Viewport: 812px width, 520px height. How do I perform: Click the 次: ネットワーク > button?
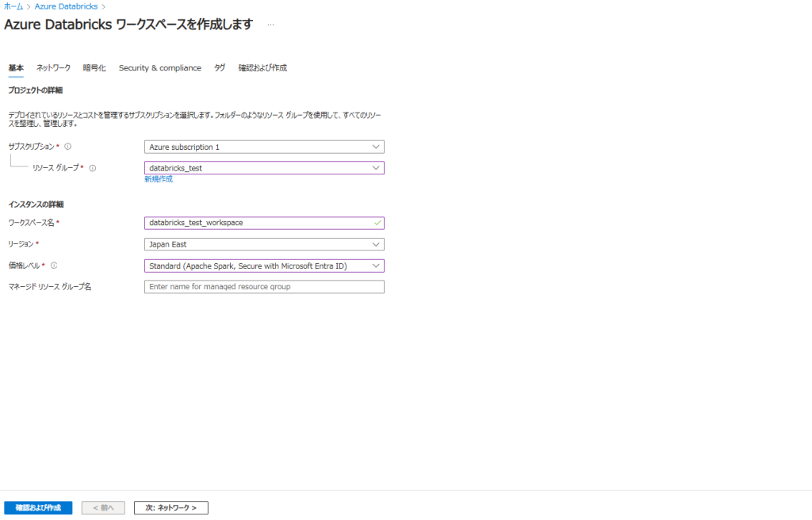coord(170,507)
